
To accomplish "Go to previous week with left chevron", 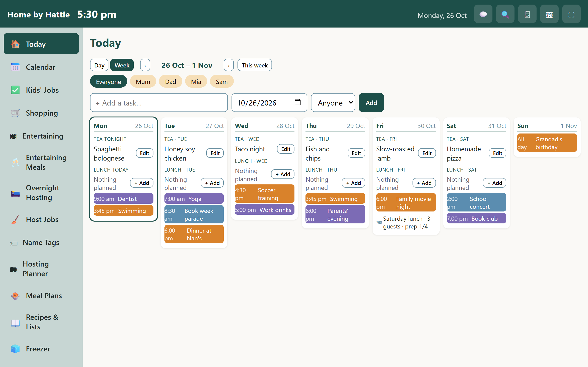I will [x=145, y=65].
